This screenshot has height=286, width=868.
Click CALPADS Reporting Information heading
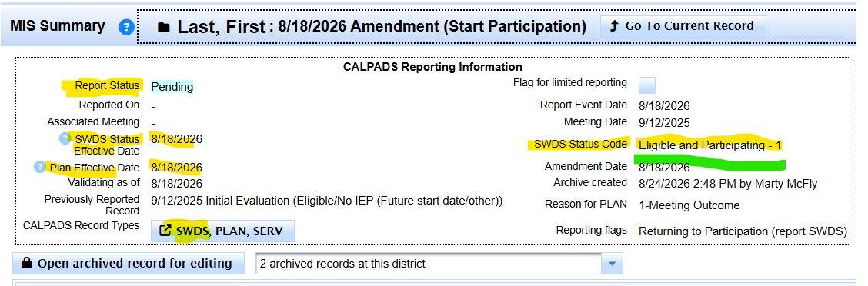[x=432, y=67]
